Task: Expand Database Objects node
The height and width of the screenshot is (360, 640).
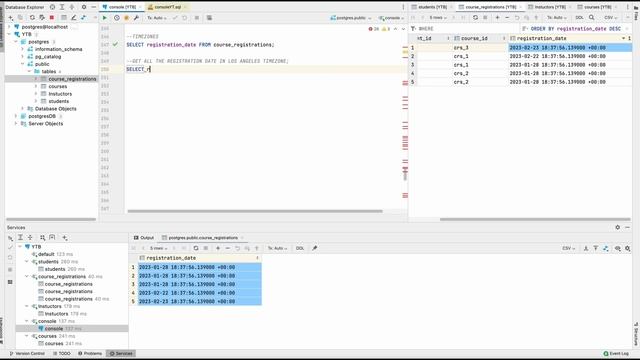Action: (22, 109)
